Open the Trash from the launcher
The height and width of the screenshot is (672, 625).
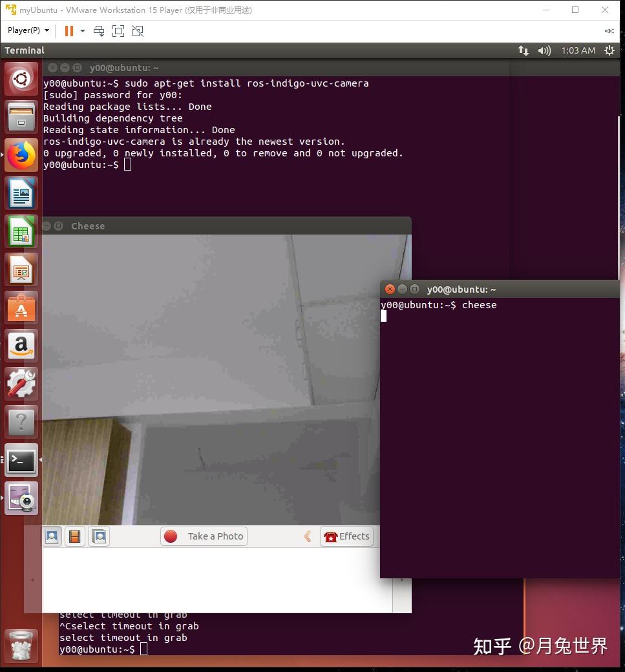click(x=21, y=646)
